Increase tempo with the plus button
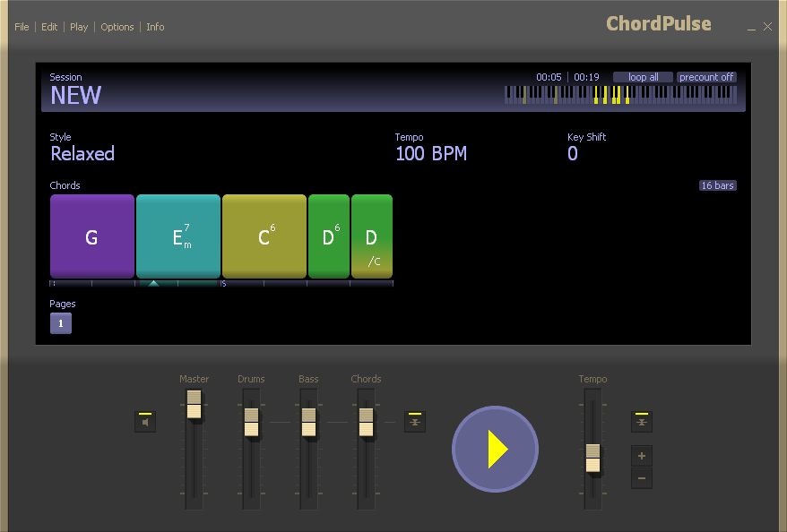The image size is (787, 532). click(x=642, y=456)
